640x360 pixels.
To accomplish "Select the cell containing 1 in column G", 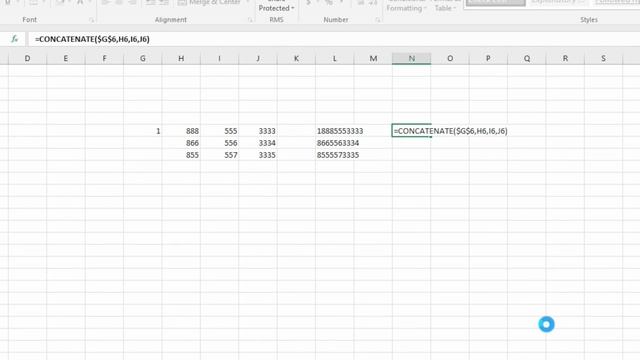I will (142, 131).
